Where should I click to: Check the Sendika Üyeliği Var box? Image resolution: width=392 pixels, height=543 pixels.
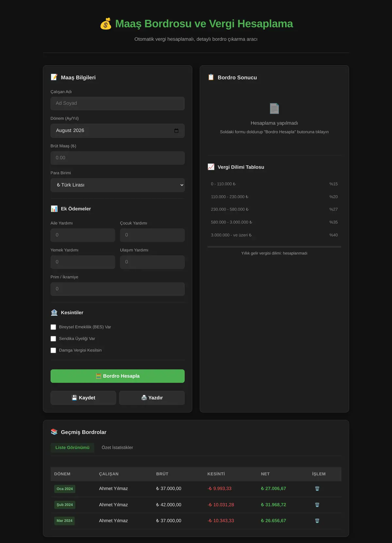pos(53,339)
